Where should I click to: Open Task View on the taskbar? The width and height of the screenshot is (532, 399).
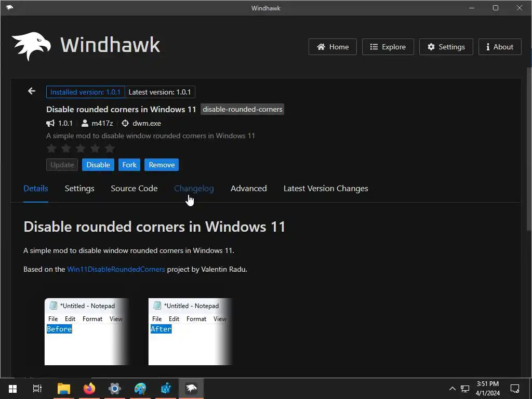[37, 389]
